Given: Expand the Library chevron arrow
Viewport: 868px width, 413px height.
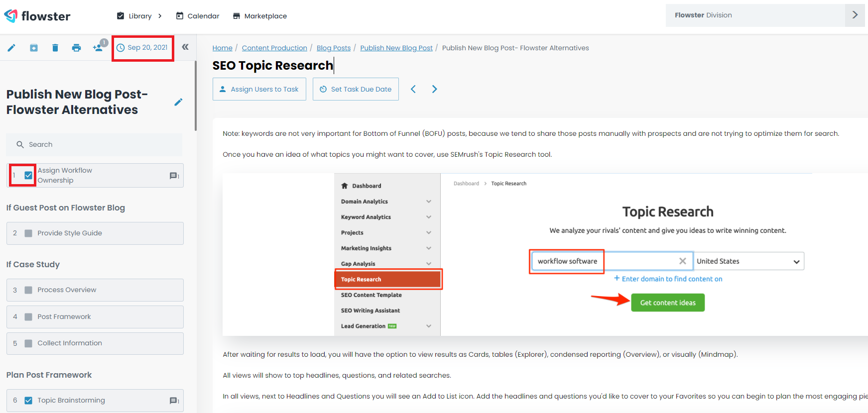Looking at the screenshot, I should (x=160, y=16).
